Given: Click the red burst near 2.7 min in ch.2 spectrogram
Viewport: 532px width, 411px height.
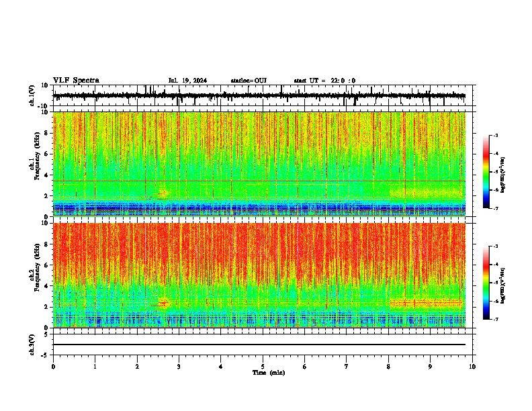Looking at the screenshot, I should click(x=163, y=304).
